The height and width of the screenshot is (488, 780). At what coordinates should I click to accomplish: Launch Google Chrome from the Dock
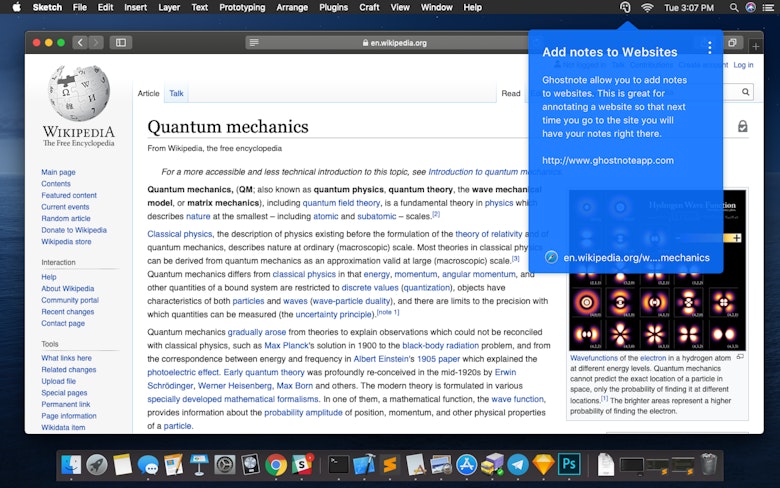point(277,464)
